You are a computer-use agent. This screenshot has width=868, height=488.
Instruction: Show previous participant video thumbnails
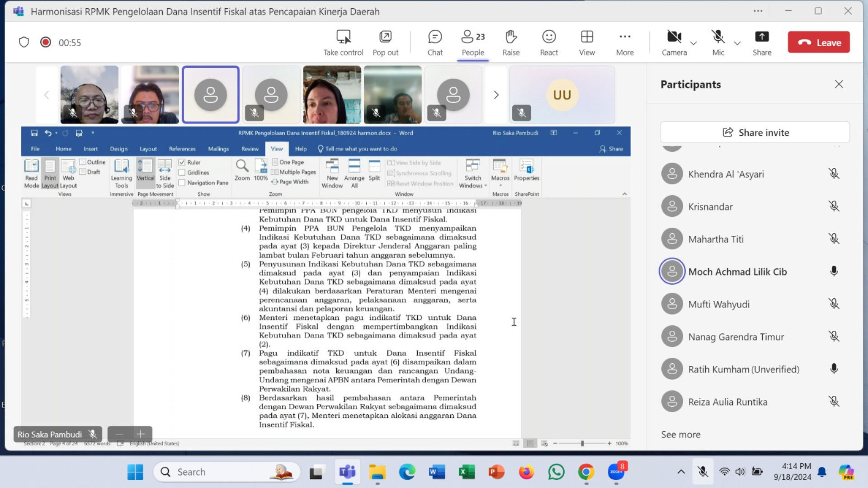pos(47,95)
